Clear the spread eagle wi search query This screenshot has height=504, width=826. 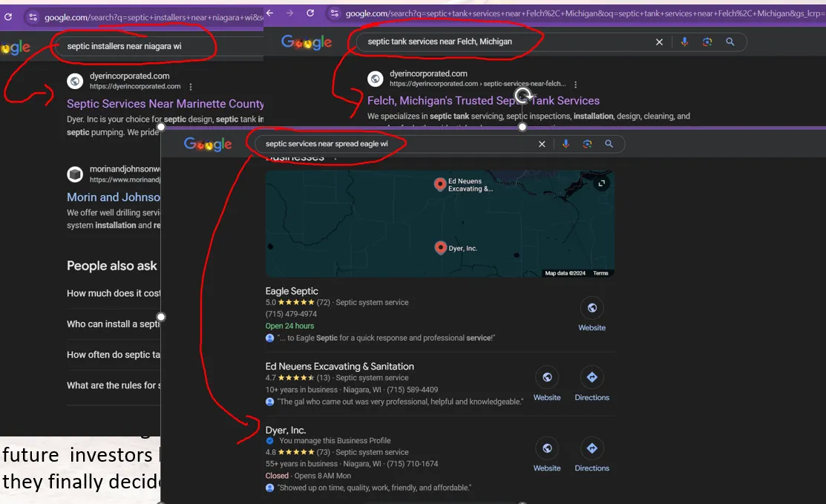pyautogui.click(x=542, y=144)
